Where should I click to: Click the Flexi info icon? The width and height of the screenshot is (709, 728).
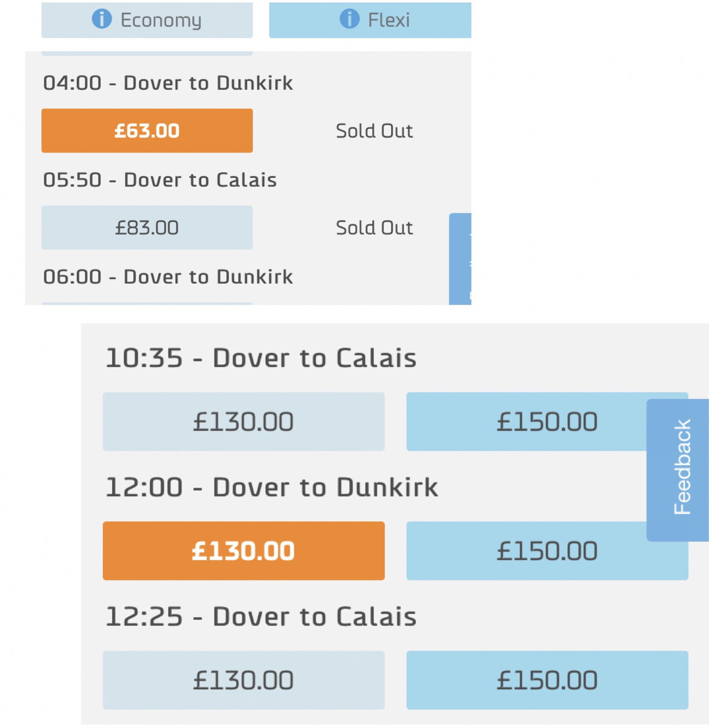[350, 19]
